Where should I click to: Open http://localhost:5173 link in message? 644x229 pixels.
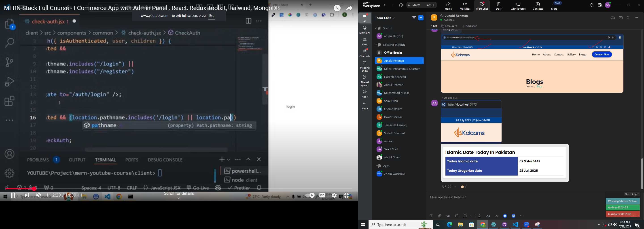click(x=462, y=105)
